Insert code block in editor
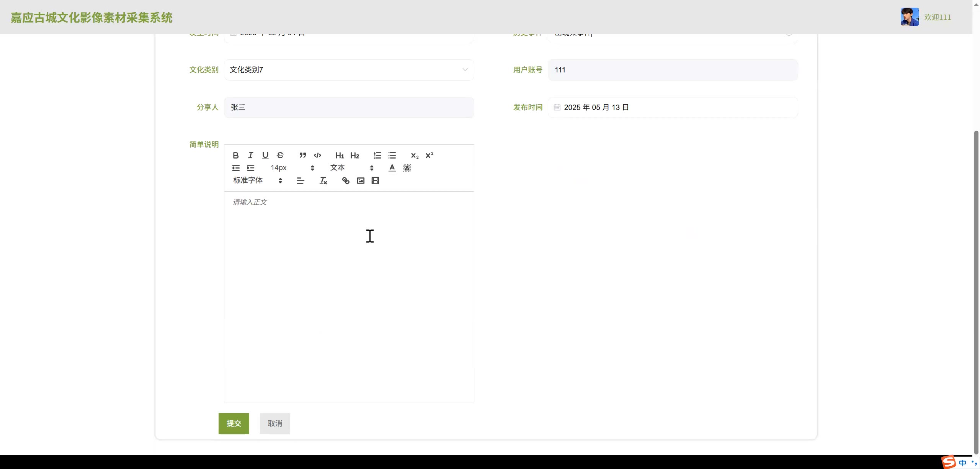980x469 pixels. coord(317,155)
